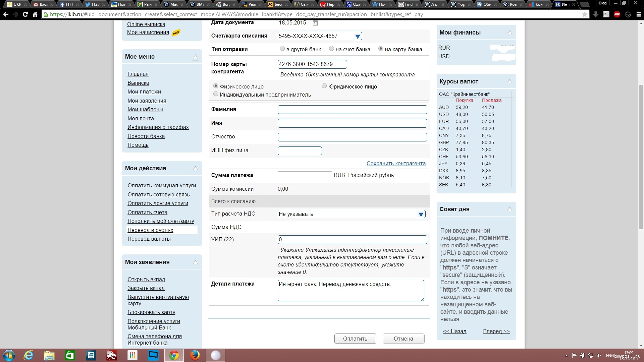The width and height of the screenshot is (644, 362).
Task: Expand the "Тип расчета НДС" dropdown
Action: click(x=421, y=214)
